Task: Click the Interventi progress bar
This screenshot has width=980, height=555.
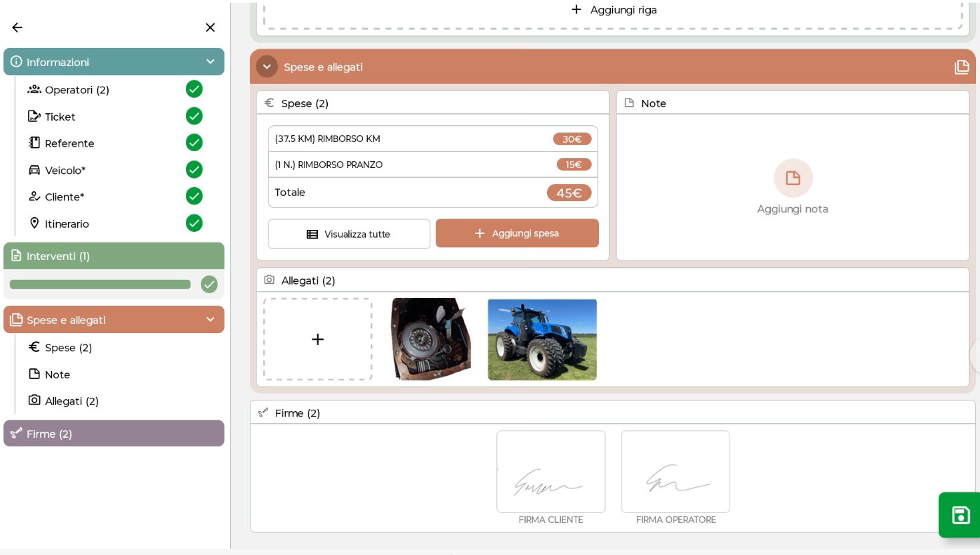Action: tap(100, 284)
